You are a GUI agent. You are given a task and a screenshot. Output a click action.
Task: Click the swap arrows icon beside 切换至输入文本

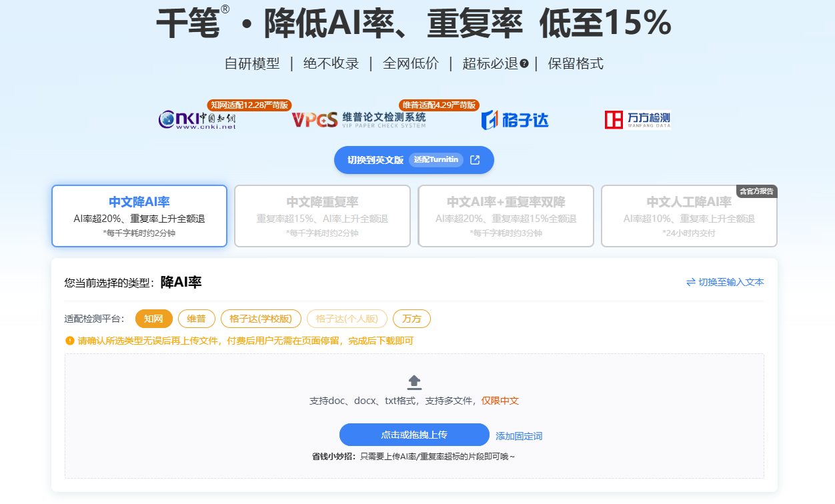tap(691, 282)
